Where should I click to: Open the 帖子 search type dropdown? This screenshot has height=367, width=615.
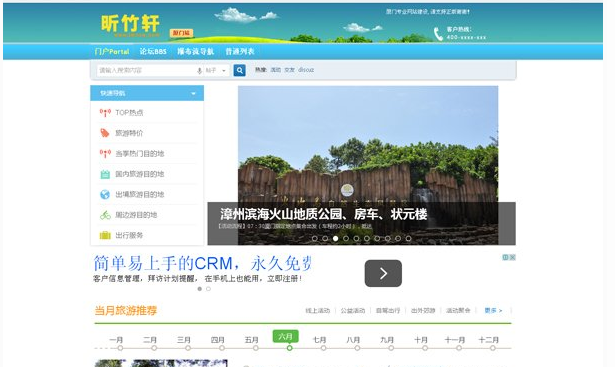216,71
